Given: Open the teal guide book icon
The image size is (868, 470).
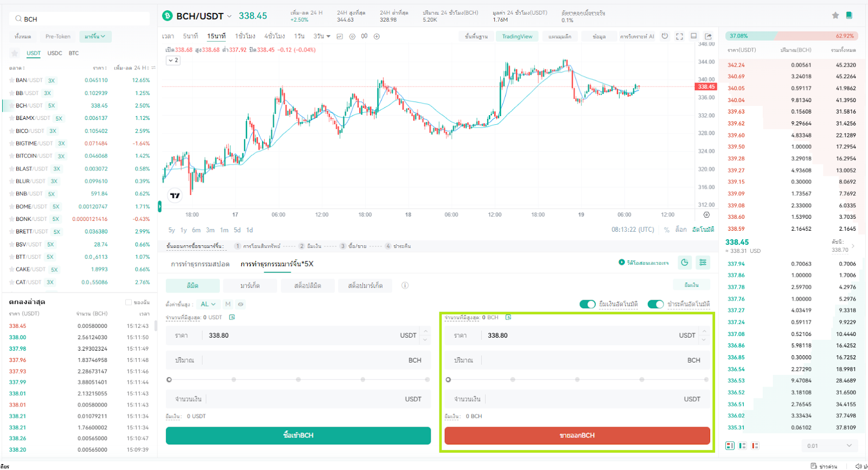Looking at the screenshot, I should point(849,15).
